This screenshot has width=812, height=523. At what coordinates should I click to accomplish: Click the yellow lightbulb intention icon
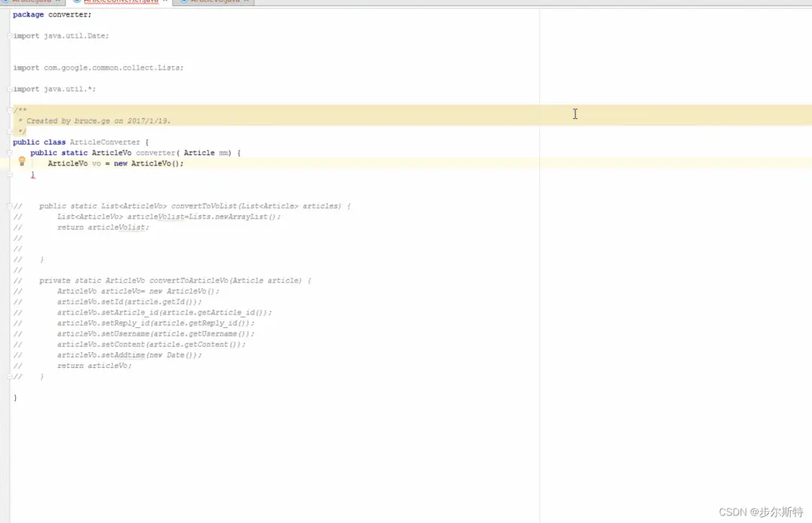pyautogui.click(x=22, y=162)
